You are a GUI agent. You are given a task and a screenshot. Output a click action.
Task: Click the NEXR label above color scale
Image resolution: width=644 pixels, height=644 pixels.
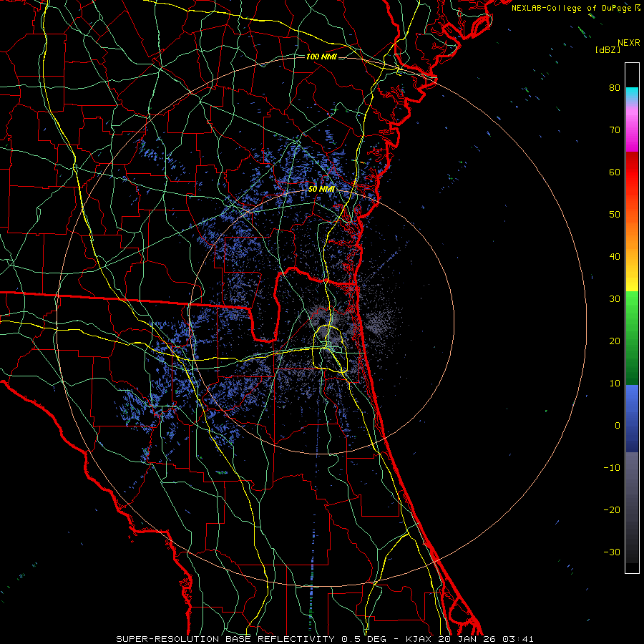coord(628,43)
